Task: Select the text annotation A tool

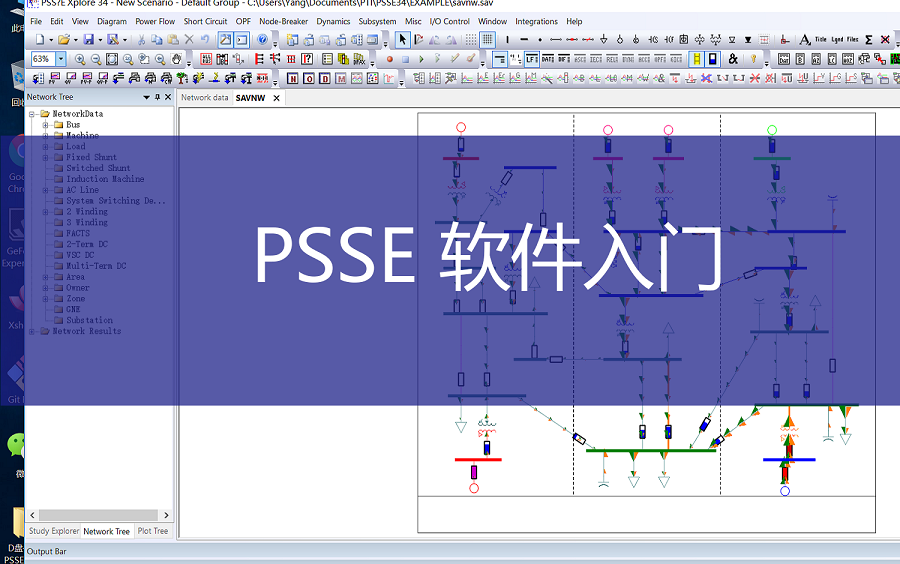Action: tap(805, 39)
